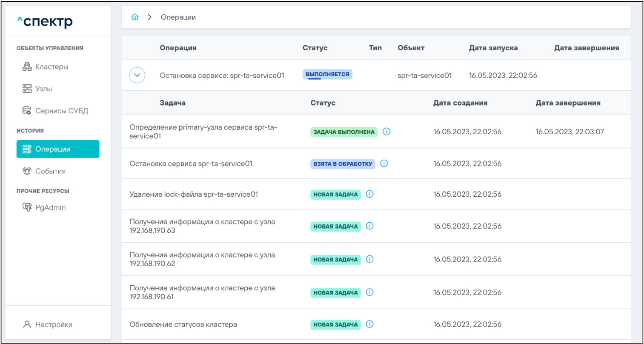Show info for the Удаление lock-файла task
The width and height of the screenshot is (644, 344).
[x=370, y=194]
